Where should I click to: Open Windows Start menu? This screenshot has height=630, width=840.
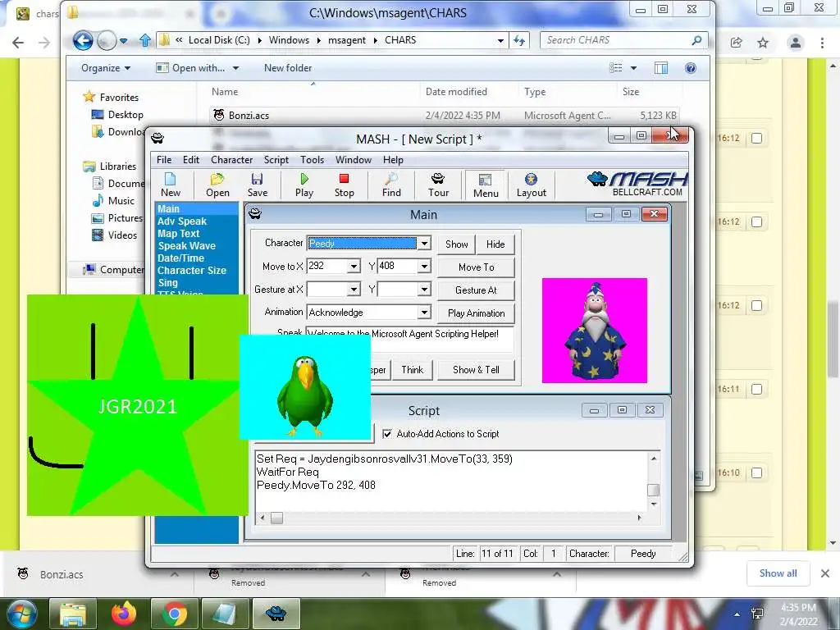pos(21,614)
